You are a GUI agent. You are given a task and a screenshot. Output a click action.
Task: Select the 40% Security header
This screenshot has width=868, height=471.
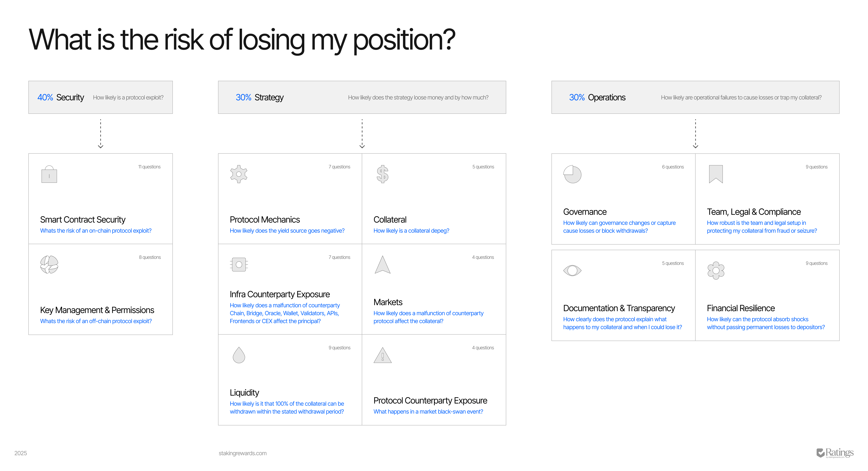tap(61, 97)
